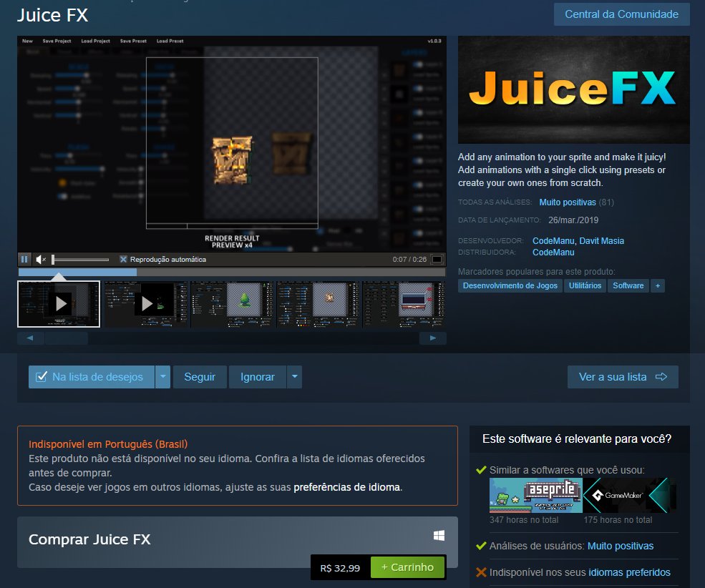Click Save Project in the video
This screenshot has height=588, width=705.
point(57,41)
